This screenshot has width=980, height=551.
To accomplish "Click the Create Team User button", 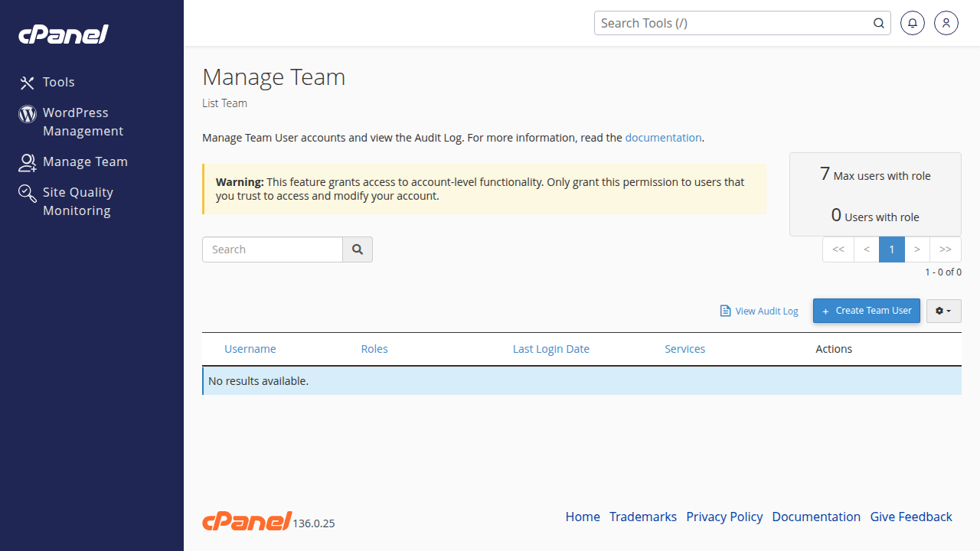I will pyautogui.click(x=867, y=311).
